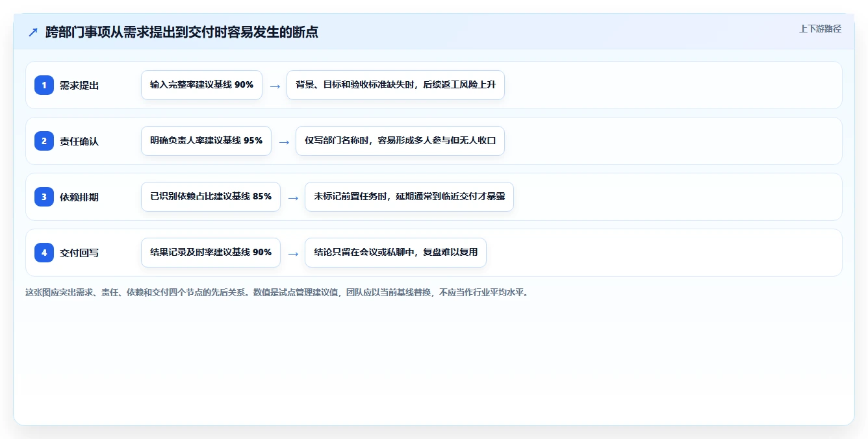The width and height of the screenshot is (868, 439).
Task: Click the 责任确认 step label
Action: pos(79,141)
